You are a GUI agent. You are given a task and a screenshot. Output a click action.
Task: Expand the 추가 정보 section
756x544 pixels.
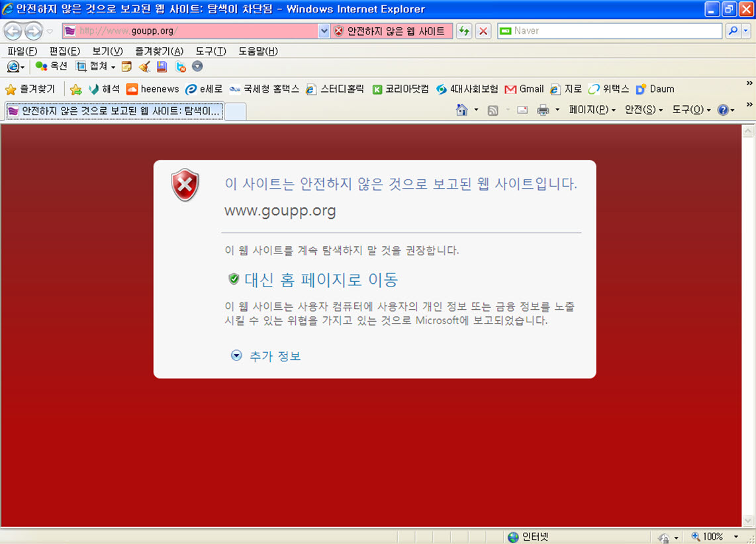266,356
